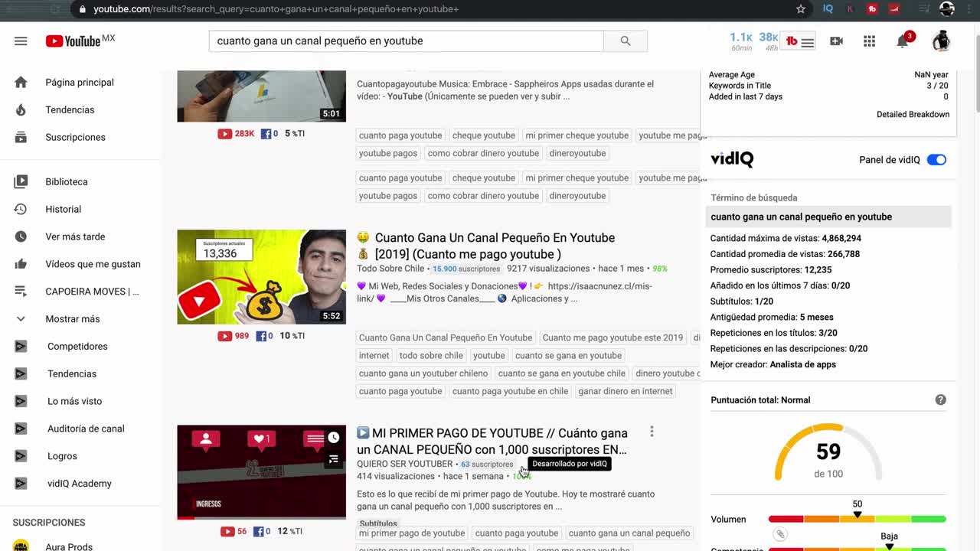Image resolution: width=980 pixels, height=551 pixels.
Task: Click the Keywords Everywhere K extension icon
Action: click(850, 9)
